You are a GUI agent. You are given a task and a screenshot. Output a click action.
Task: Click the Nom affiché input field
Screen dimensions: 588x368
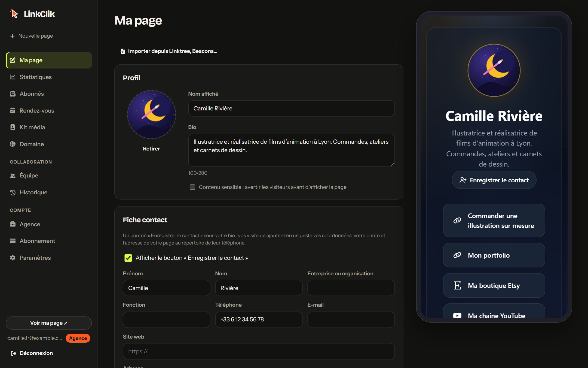[291, 108]
